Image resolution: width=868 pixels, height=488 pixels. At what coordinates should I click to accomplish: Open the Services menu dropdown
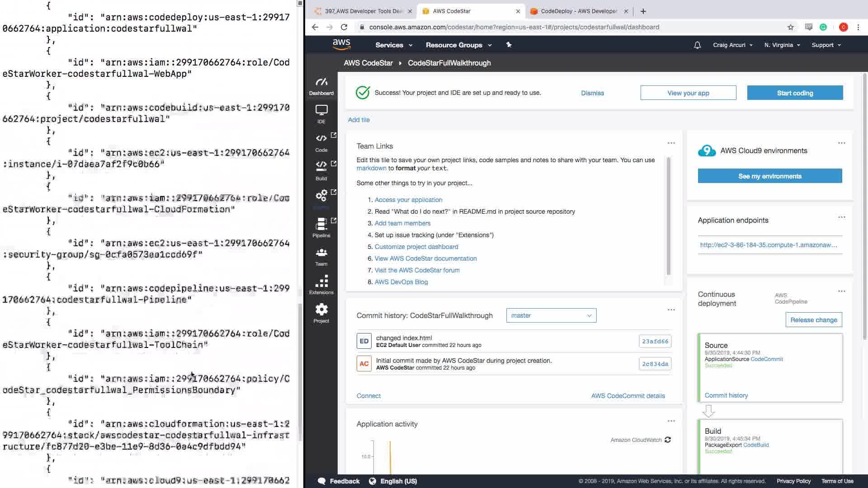(394, 45)
